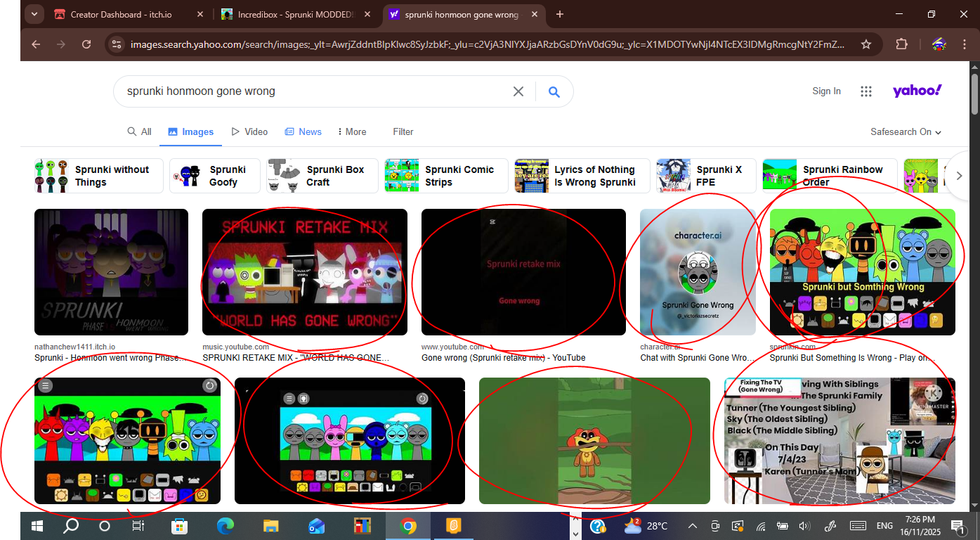The image size is (980, 540).
Task: Open the orange bear character thumbnail
Action: (x=594, y=441)
